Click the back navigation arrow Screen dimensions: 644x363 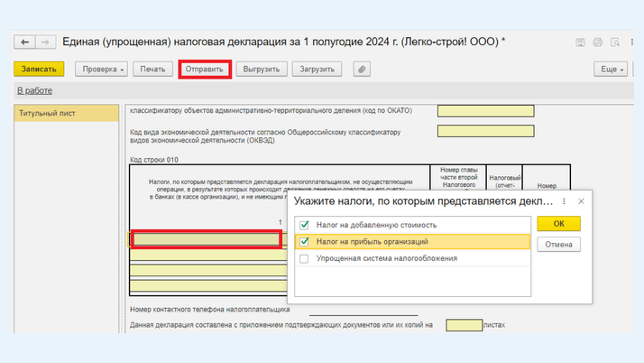point(24,42)
